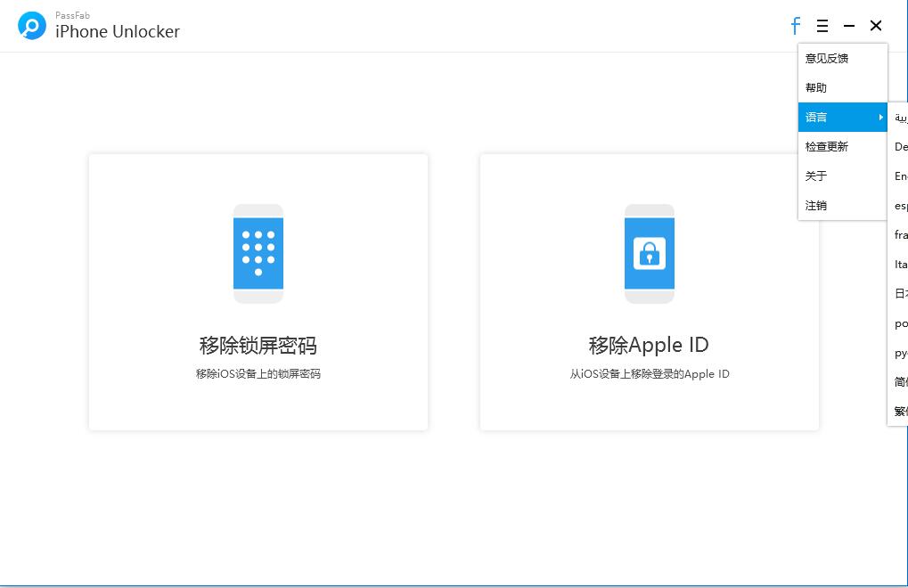The width and height of the screenshot is (908, 588).
Task: Expand the 语言 language submenu
Action: click(843, 118)
